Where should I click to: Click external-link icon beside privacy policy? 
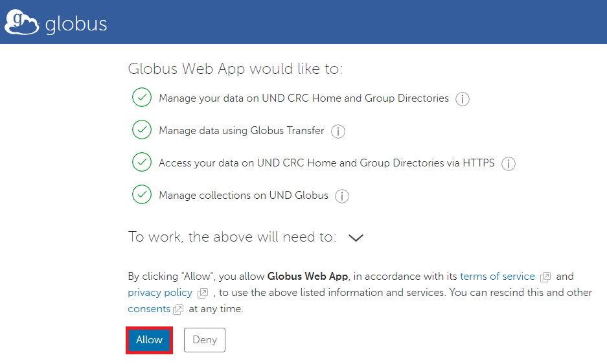point(203,293)
